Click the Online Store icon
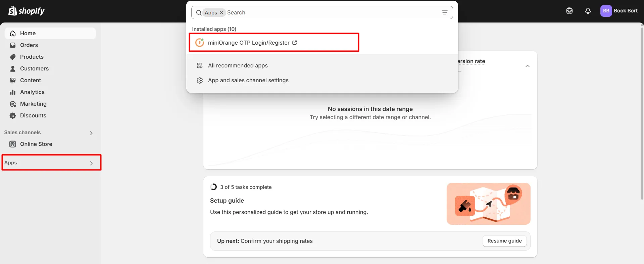The height and width of the screenshot is (264, 644). click(x=13, y=144)
